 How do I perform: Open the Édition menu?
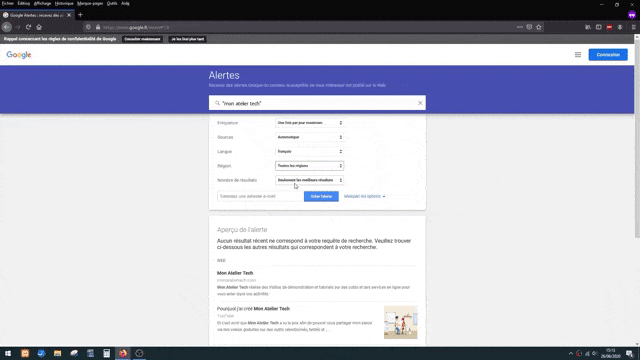pyautogui.click(x=24, y=3)
